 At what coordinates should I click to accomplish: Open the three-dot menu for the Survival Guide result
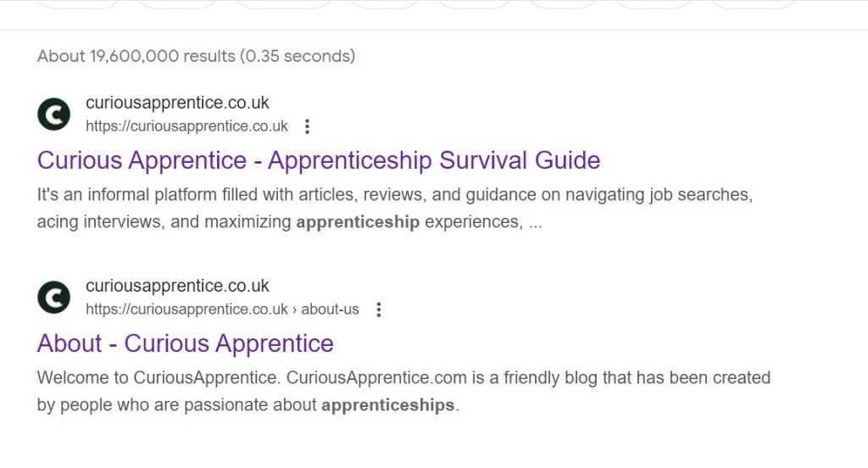(x=307, y=126)
